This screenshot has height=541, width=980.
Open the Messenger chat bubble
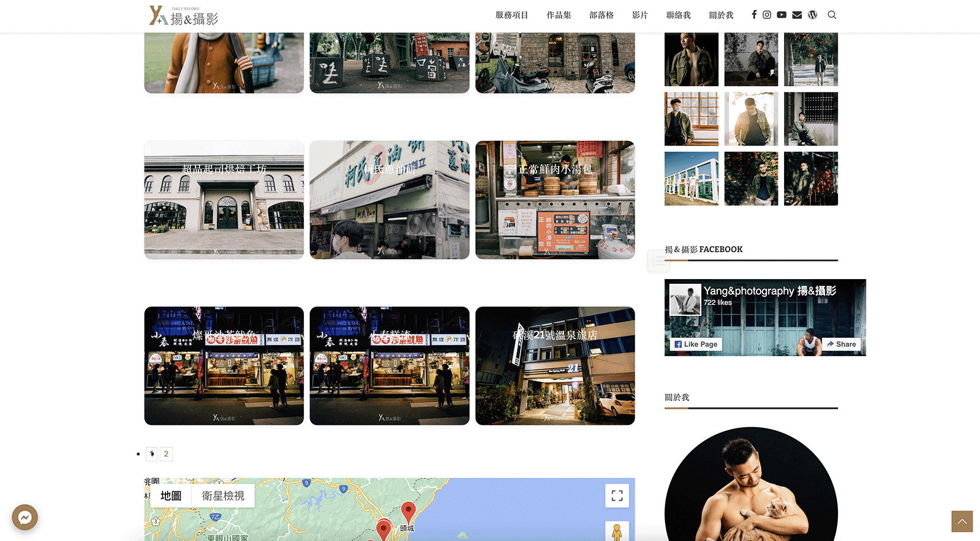coord(24,517)
